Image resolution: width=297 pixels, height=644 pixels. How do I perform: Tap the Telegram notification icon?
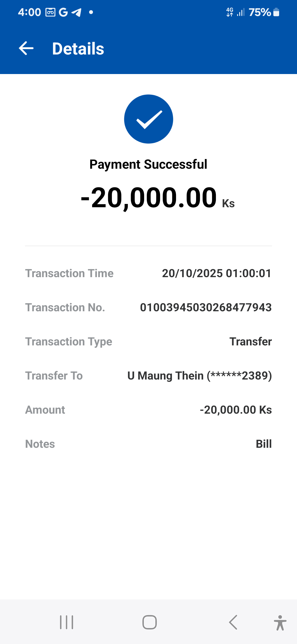click(76, 12)
